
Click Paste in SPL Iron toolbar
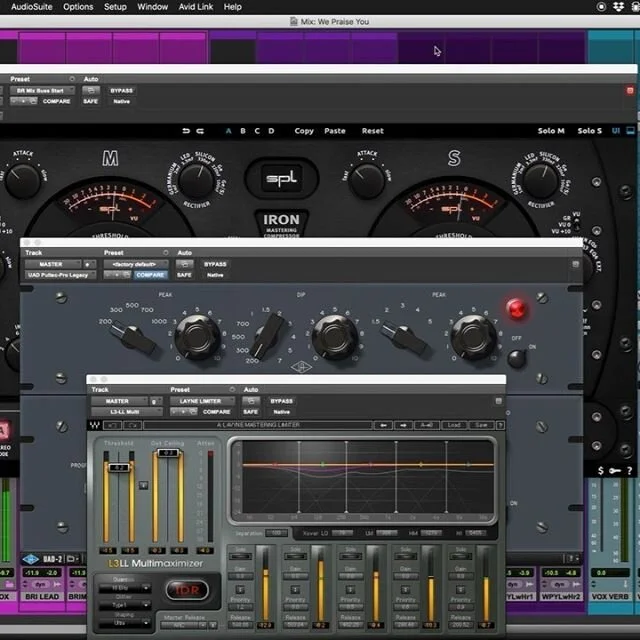coord(335,131)
